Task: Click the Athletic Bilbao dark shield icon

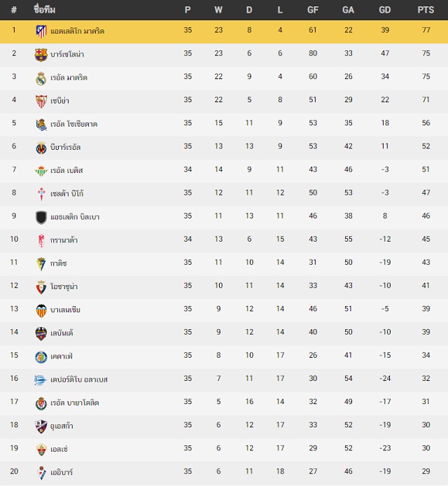Action: [x=41, y=217]
